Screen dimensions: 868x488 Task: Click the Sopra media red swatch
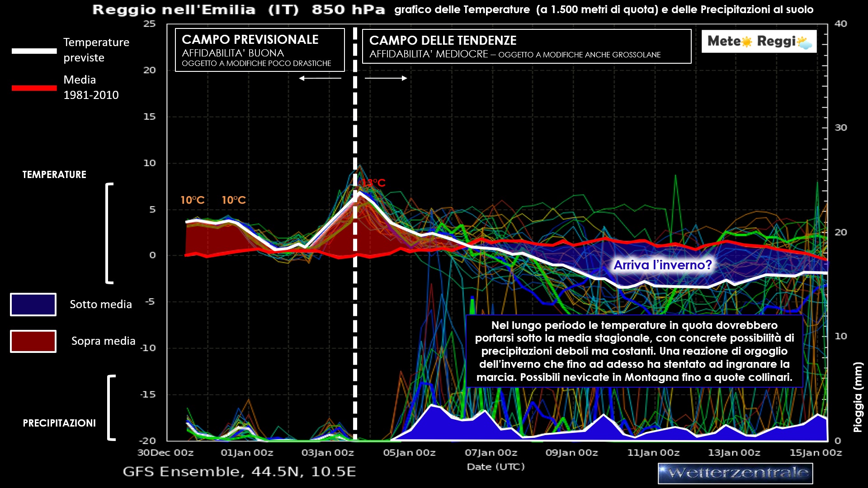pyautogui.click(x=33, y=341)
